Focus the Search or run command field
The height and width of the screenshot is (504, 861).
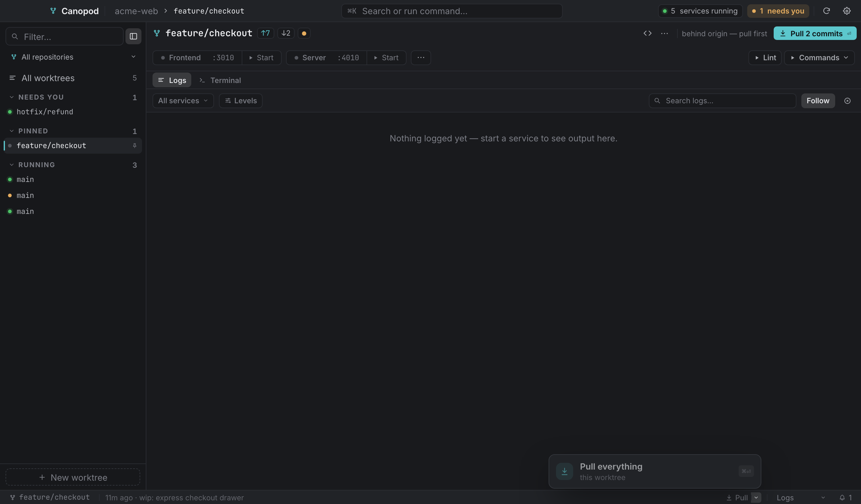[x=452, y=11]
